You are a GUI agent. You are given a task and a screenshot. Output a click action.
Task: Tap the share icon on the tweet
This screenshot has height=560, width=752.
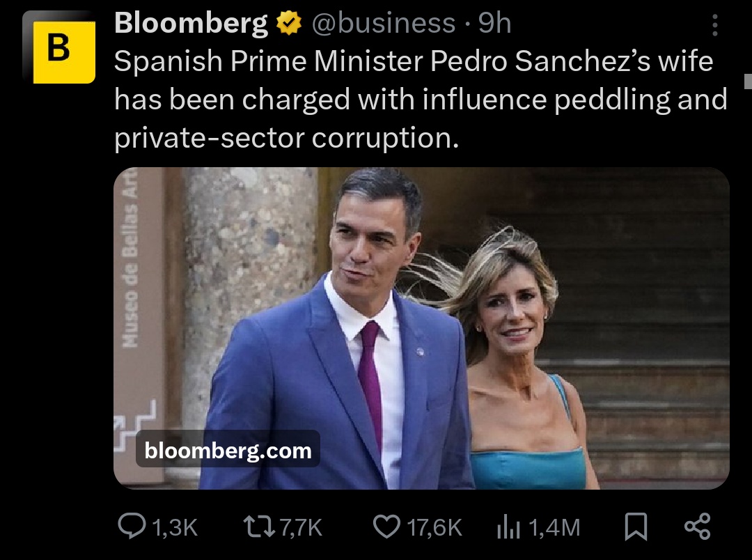697,526
